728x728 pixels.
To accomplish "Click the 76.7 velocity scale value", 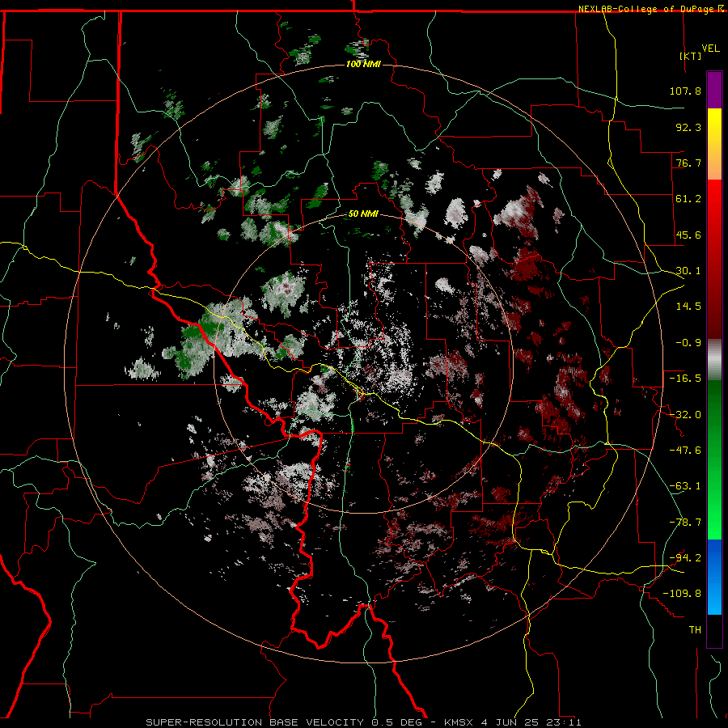I will pyautogui.click(x=688, y=163).
